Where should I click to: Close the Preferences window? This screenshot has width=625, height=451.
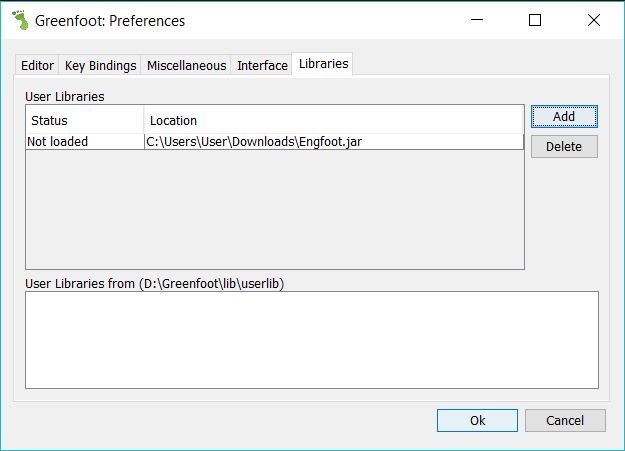coord(594,20)
